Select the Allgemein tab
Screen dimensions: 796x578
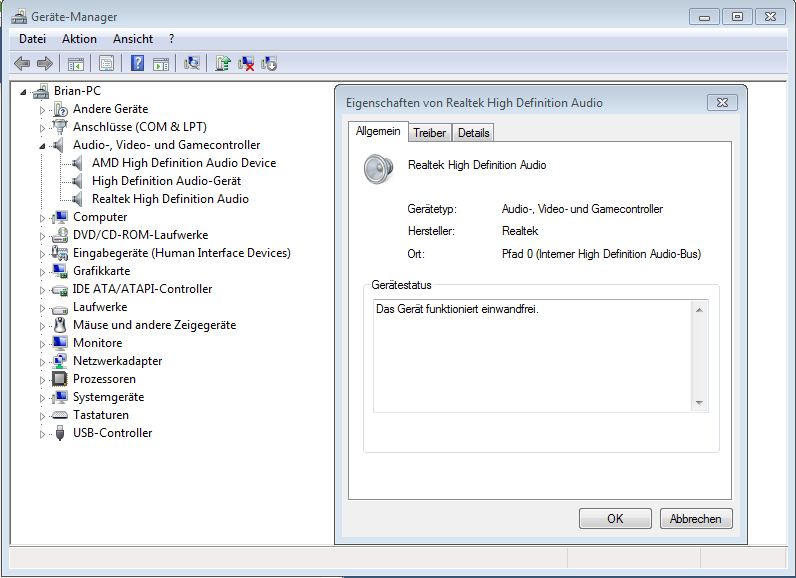click(378, 131)
